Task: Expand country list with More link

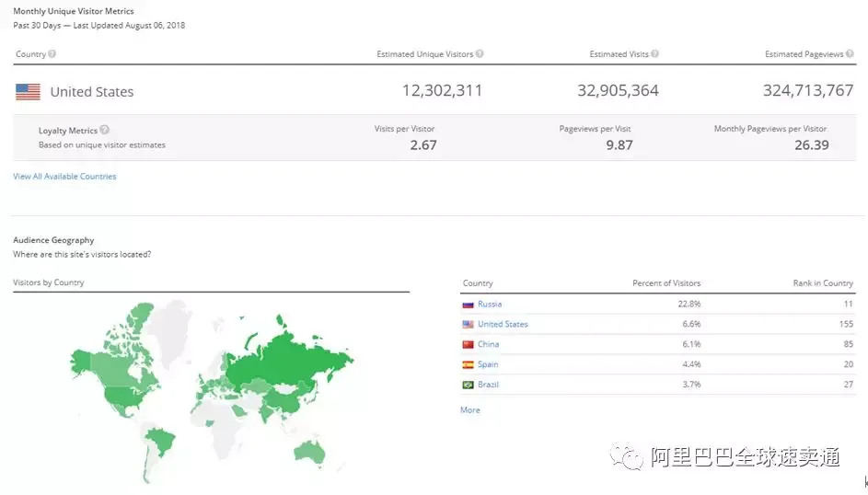Action: (470, 409)
